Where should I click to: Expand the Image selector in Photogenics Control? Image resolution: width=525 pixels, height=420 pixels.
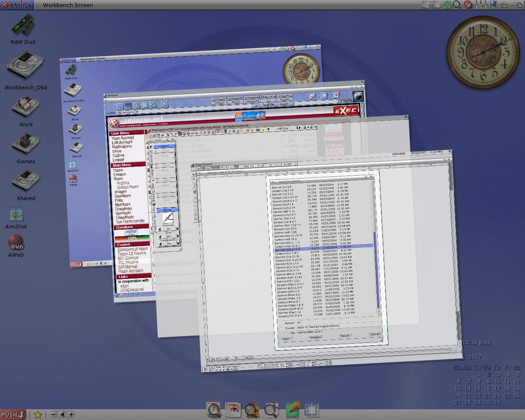(x=164, y=151)
